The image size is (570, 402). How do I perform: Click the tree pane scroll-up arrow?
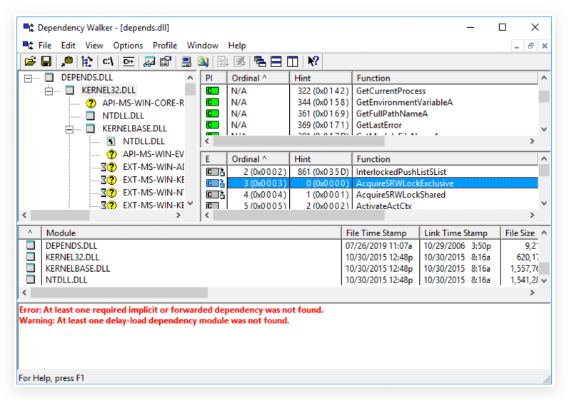coord(190,78)
